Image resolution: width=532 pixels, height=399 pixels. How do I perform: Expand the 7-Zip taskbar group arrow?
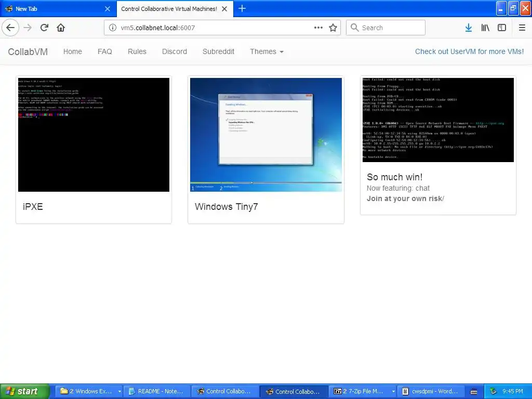click(393, 391)
